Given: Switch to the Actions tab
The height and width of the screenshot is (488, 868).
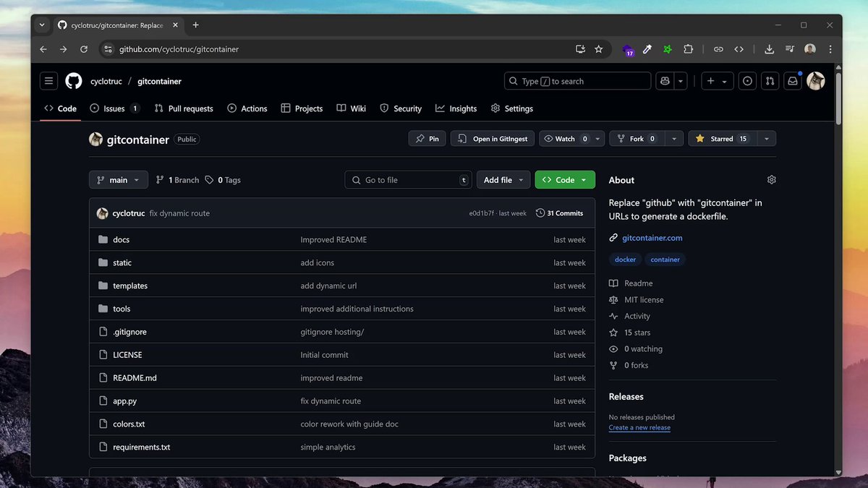Looking at the screenshot, I should coord(247,108).
